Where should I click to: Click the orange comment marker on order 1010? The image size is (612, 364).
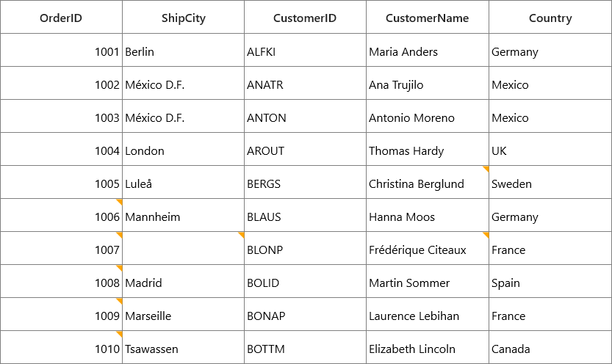120,334
